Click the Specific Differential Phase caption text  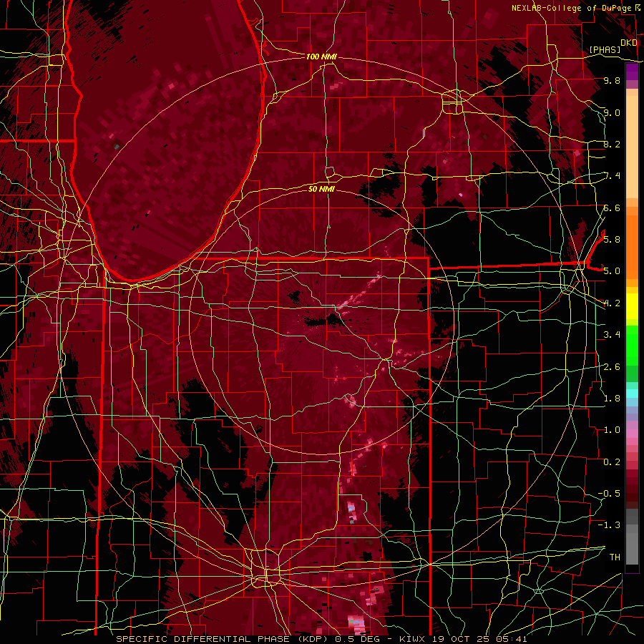point(321,639)
